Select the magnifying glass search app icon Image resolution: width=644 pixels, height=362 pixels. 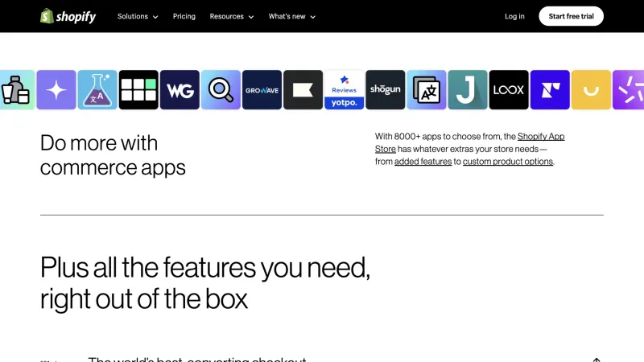click(x=221, y=90)
